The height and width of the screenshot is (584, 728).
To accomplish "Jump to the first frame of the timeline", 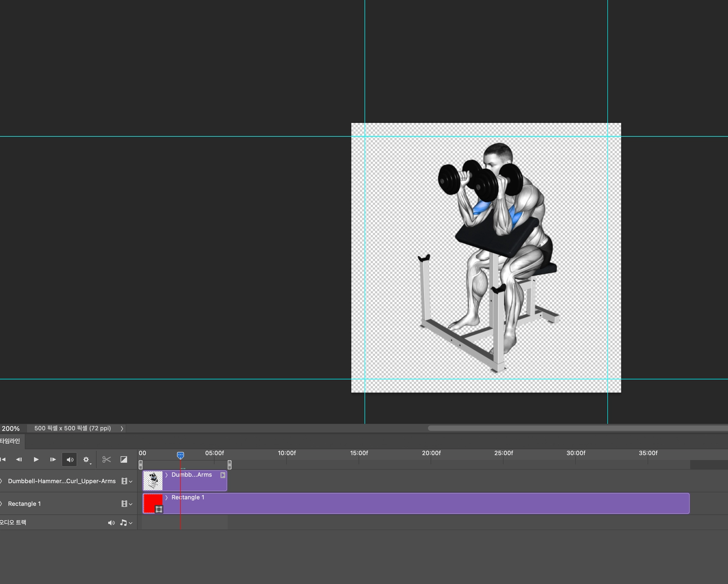I will [3, 459].
